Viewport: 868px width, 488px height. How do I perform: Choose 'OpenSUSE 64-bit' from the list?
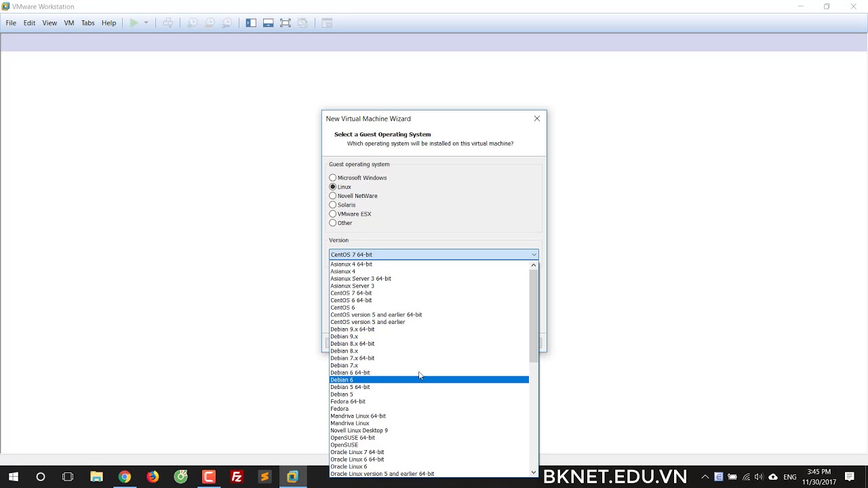coord(429,438)
